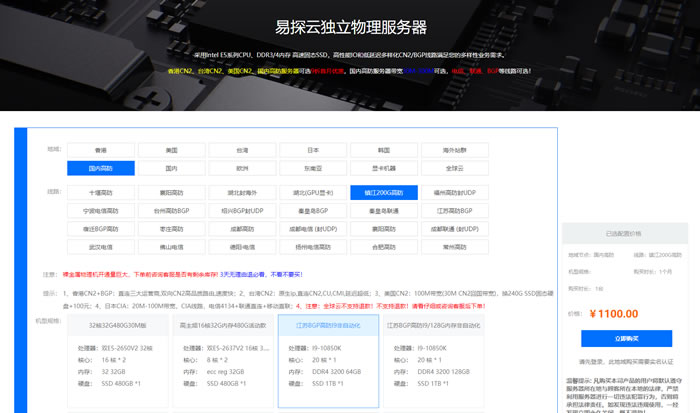Screen dimensions: 700x413
Task: Open the 全球云 option
Action: point(454,168)
